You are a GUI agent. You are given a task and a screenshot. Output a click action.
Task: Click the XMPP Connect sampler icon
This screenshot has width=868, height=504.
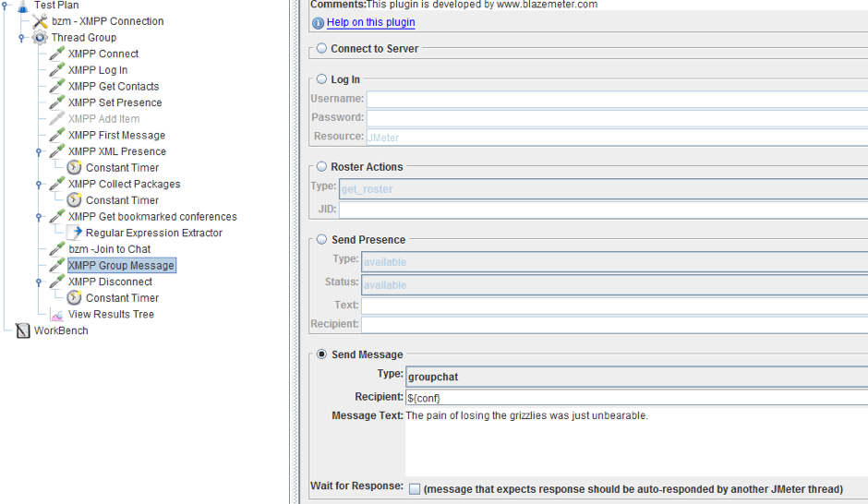pyautogui.click(x=57, y=54)
